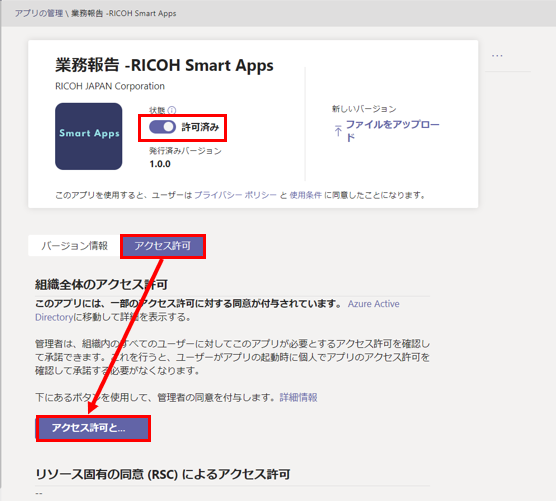Click the 業務報告 -RICOH Smart Apps breadcrumb
This screenshot has width=556, height=501.
124,13
